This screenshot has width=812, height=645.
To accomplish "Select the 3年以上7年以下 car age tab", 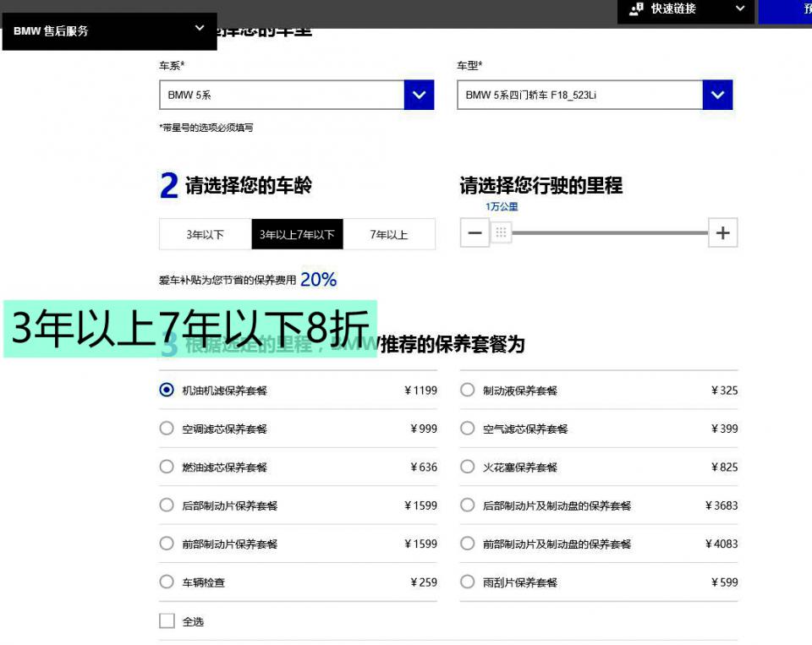I will pos(297,234).
